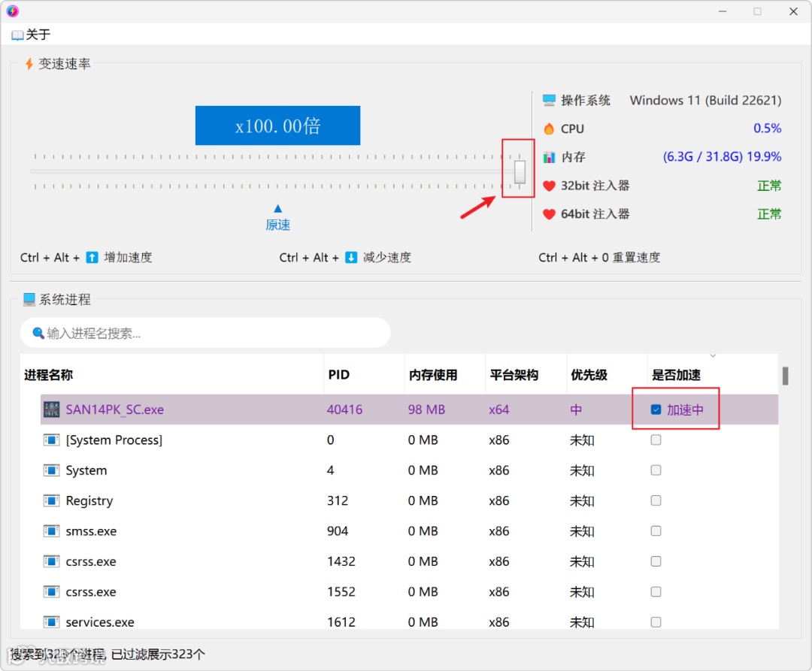Close the window
This screenshot has height=671, width=812.
coord(793,11)
